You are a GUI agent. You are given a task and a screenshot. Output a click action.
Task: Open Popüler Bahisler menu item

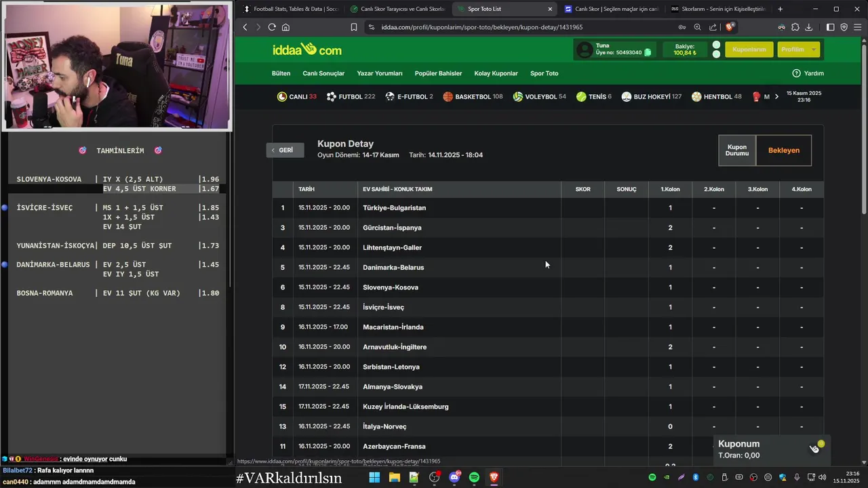(x=438, y=73)
